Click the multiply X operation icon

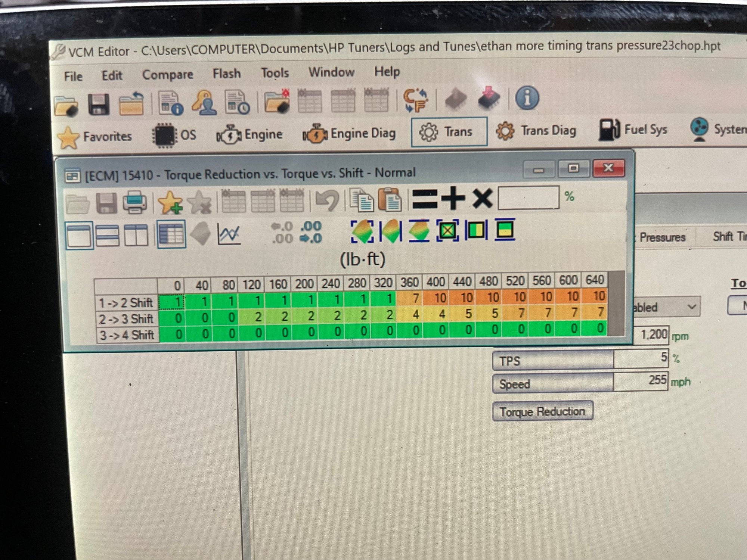click(482, 198)
